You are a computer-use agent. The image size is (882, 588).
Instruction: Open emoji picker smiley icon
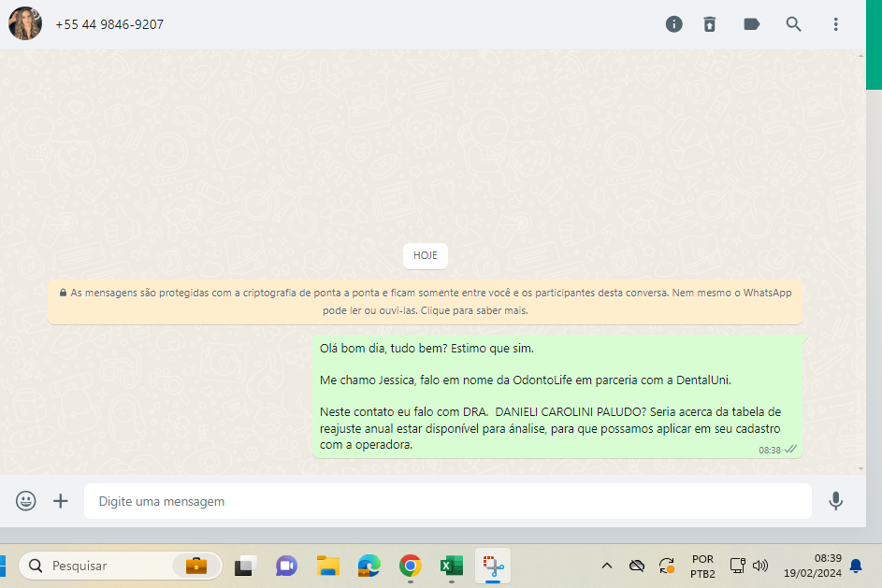tap(26, 500)
